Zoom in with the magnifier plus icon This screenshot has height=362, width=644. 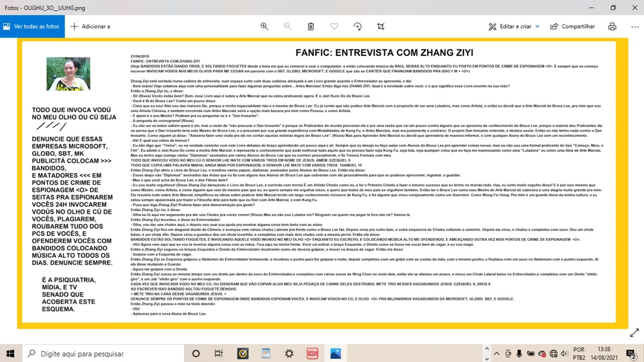tap(264, 26)
